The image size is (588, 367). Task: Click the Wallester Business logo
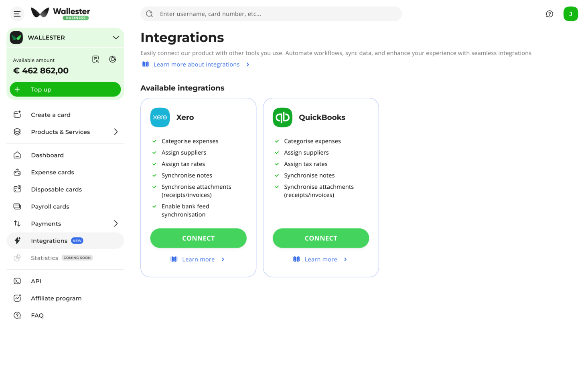point(61,13)
